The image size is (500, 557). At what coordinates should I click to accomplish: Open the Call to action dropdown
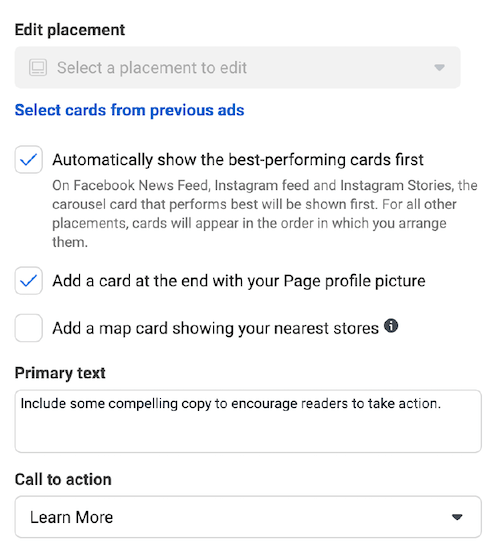(x=248, y=517)
